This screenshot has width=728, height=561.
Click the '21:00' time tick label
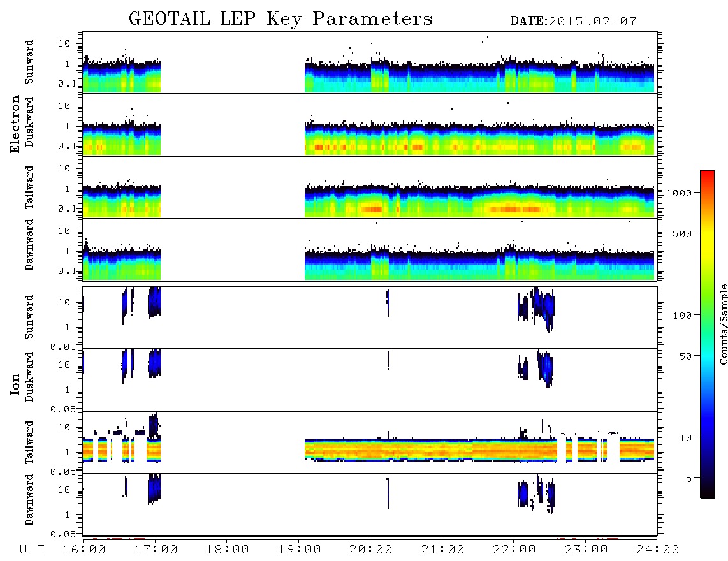coord(443,550)
